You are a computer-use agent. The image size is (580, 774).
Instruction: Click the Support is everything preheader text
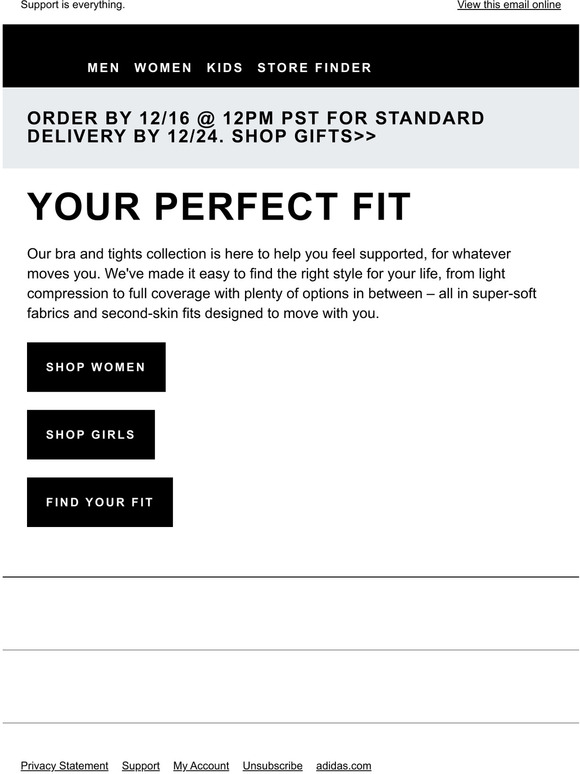pyautogui.click(x=73, y=5)
